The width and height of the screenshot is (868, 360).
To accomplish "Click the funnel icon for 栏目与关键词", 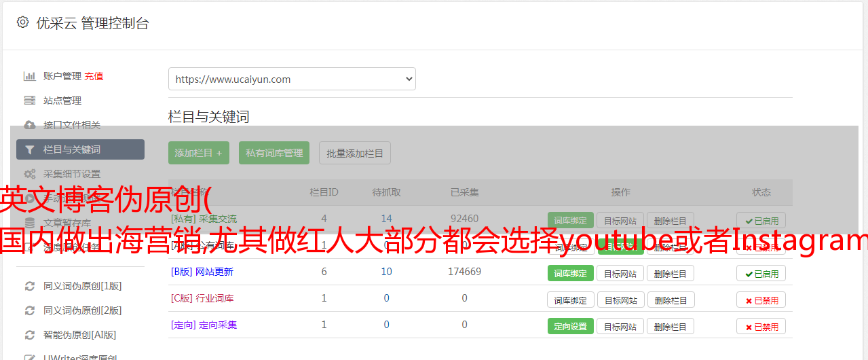I will tap(30, 149).
